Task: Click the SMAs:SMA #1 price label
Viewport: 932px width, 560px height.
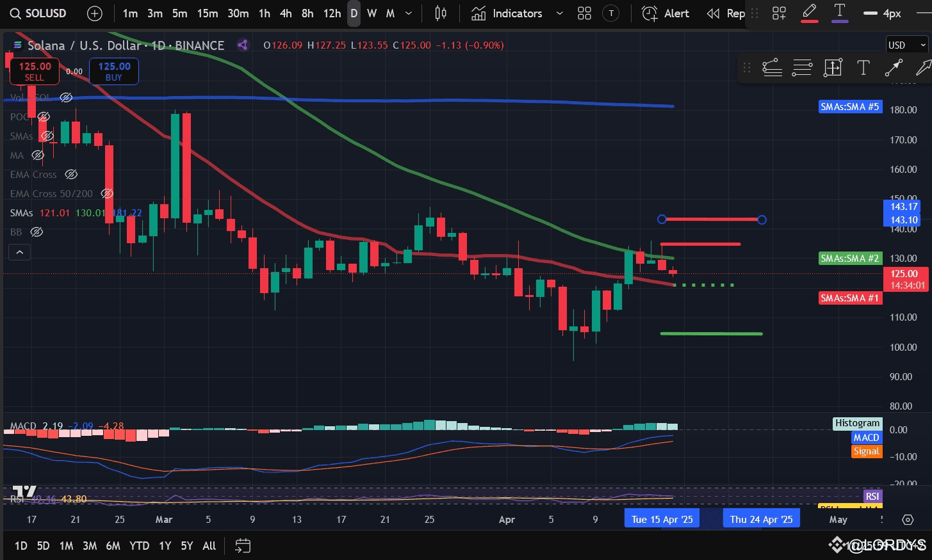Action: pos(850,298)
